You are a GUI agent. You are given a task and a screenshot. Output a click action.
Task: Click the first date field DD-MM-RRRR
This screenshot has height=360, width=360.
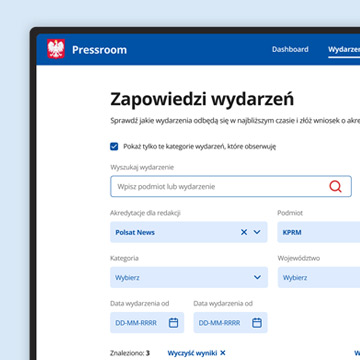tap(147, 322)
